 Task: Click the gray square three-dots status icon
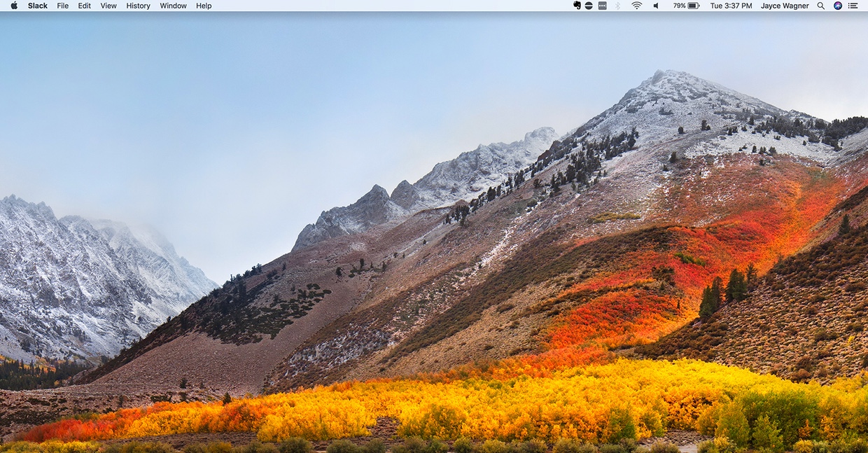pos(602,6)
